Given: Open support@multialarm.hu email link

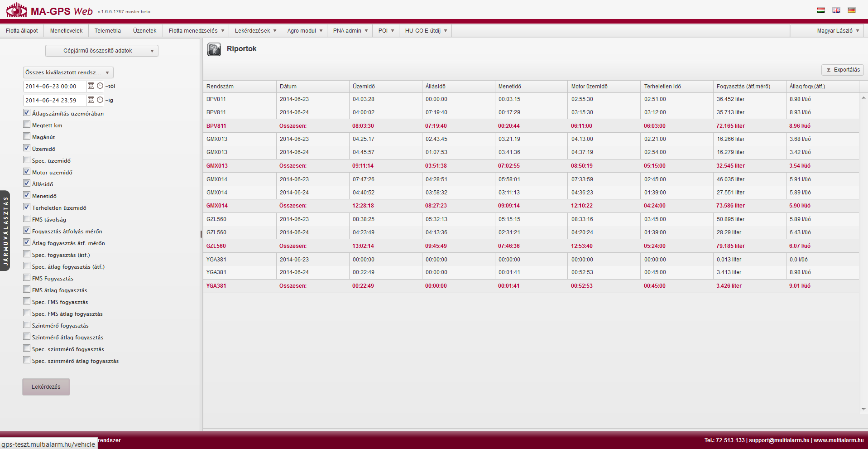Looking at the screenshot, I should pyautogui.click(x=779, y=440).
